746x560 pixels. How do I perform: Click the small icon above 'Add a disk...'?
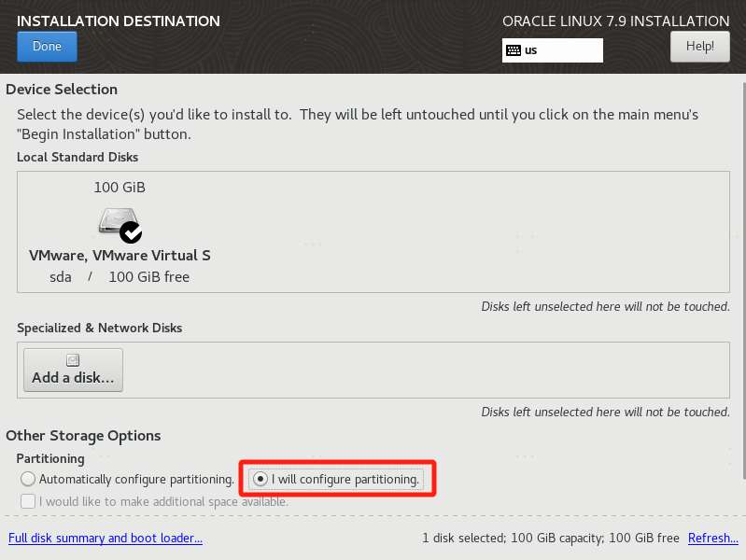tap(73, 360)
